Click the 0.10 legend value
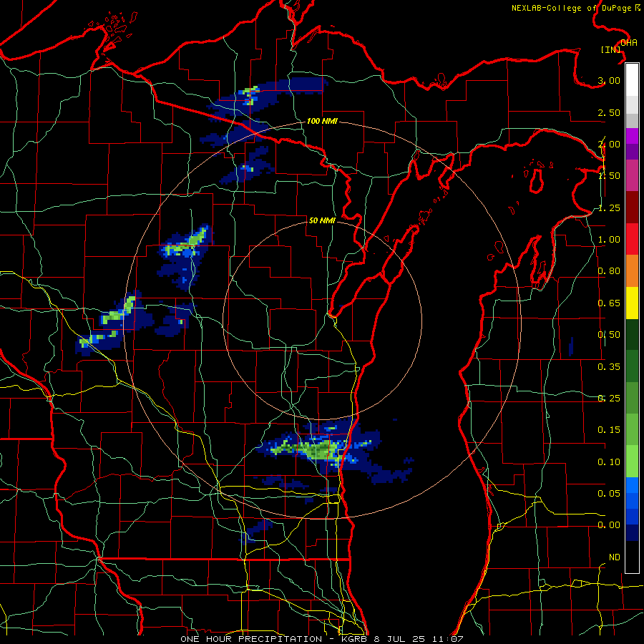 tap(609, 462)
